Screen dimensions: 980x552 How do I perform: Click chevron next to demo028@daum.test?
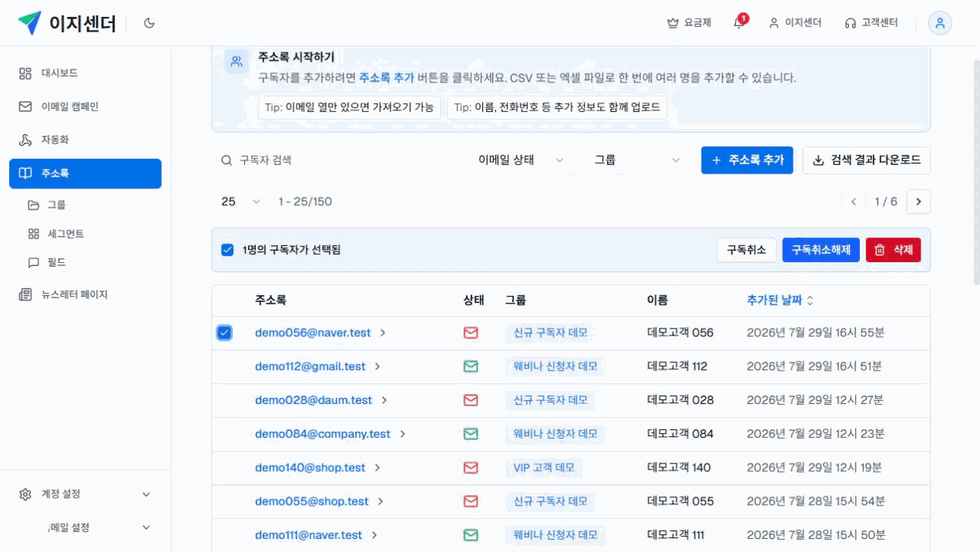[x=384, y=400]
